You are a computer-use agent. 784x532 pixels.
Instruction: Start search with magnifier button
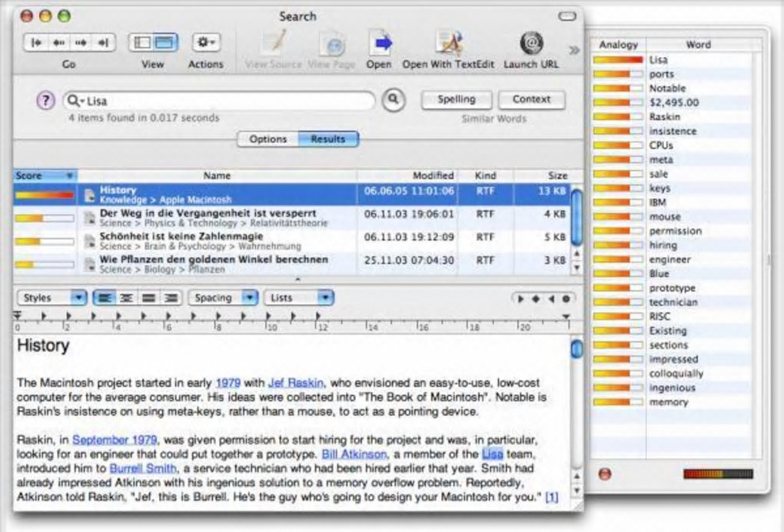394,100
